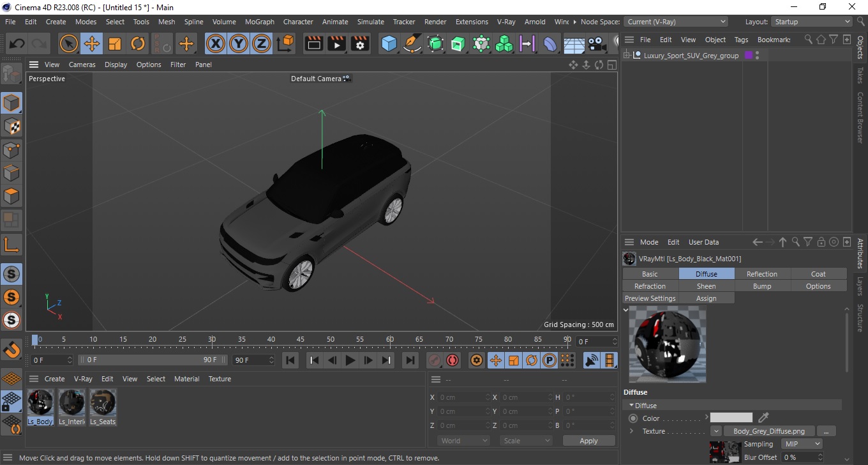The image size is (868, 465).
Task: Toggle the Workplane lock icon
Action: pos(11,402)
